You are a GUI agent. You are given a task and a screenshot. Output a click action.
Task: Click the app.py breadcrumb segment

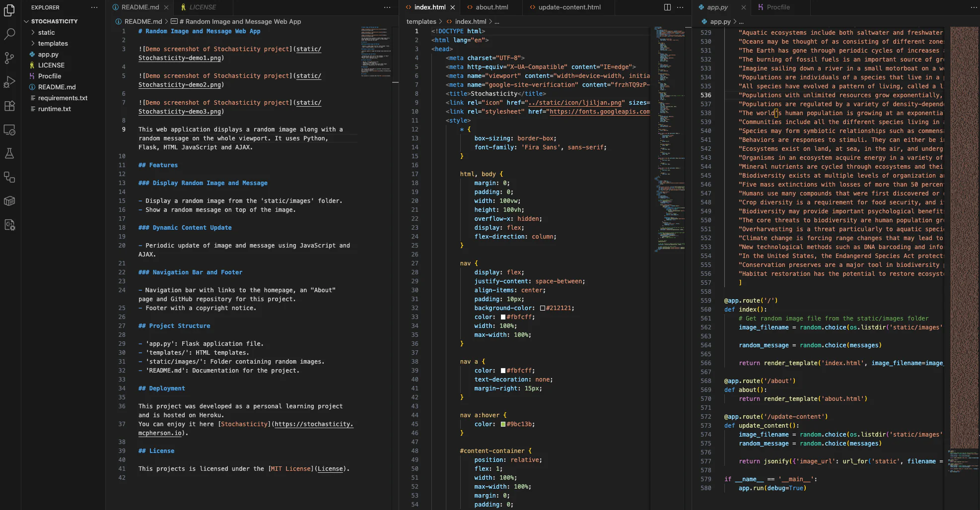coord(720,21)
